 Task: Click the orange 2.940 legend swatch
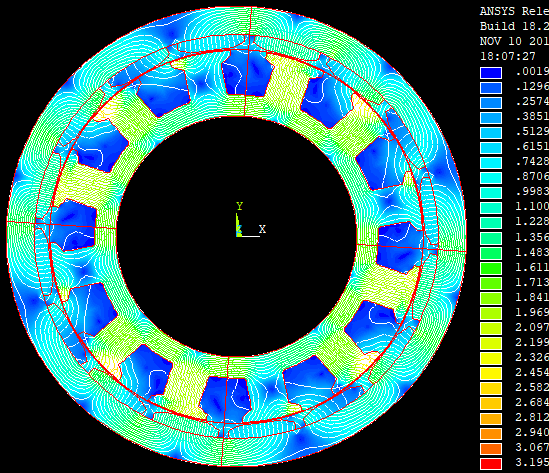pyautogui.click(x=491, y=433)
